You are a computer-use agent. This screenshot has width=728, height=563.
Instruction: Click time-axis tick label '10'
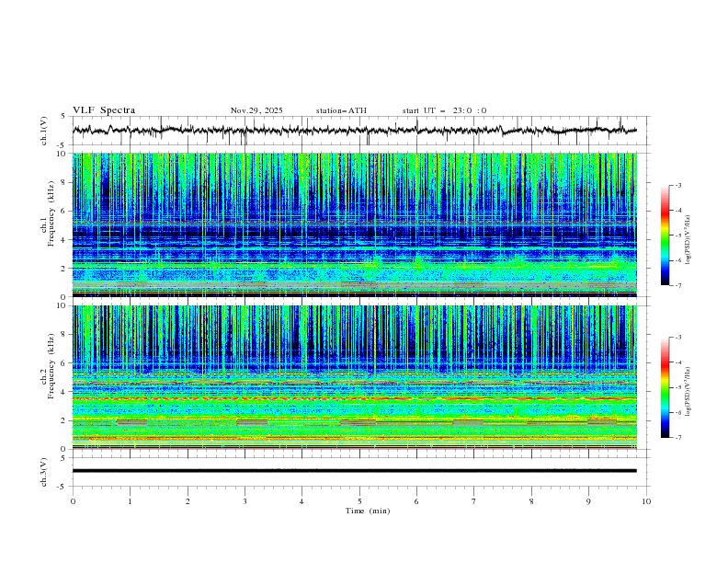click(646, 501)
